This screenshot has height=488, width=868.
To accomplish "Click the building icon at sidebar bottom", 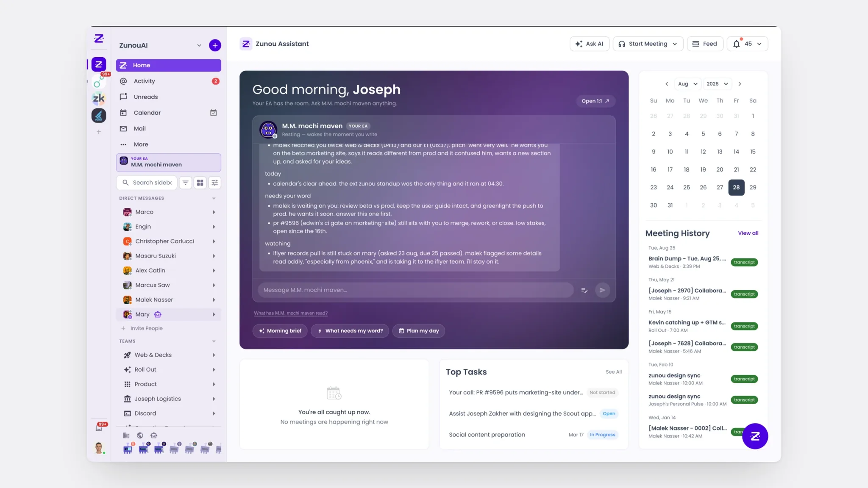I will pyautogui.click(x=126, y=435).
